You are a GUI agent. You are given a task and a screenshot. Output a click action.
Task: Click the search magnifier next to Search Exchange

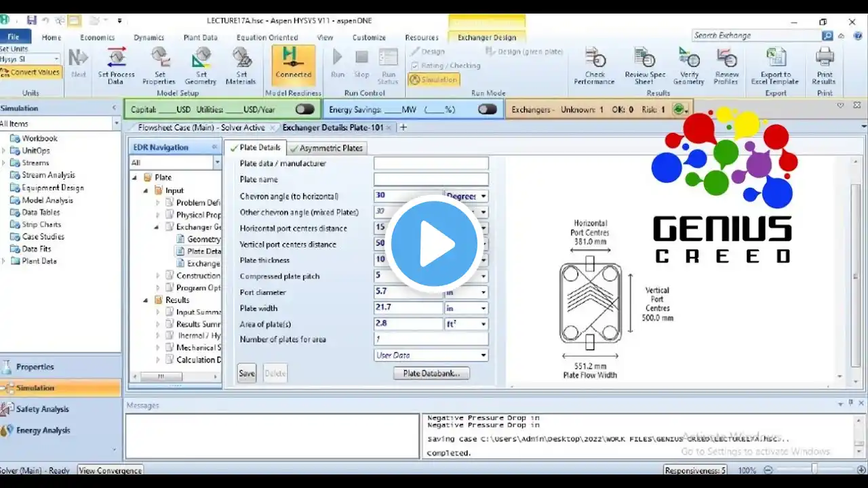click(x=827, y=36)
